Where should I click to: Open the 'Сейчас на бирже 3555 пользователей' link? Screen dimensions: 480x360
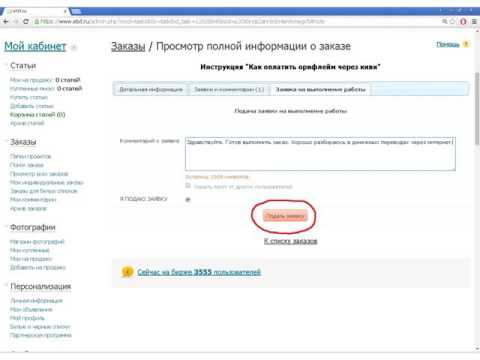[199, 272]
